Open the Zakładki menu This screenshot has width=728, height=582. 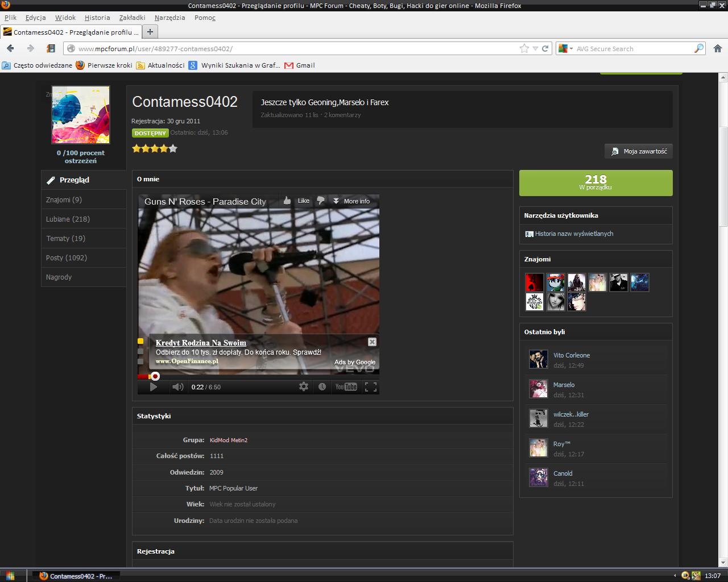pyautogui.click(x=132, y=18)
